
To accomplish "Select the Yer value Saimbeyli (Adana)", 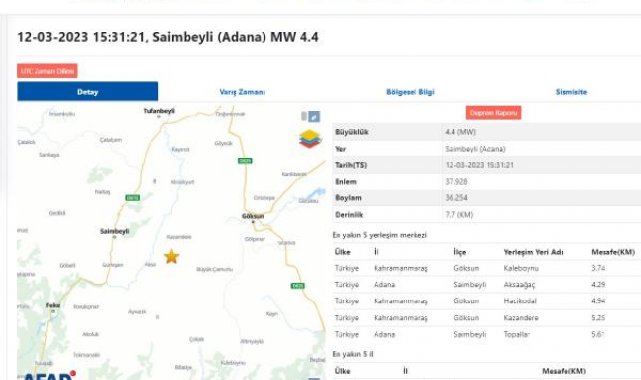I will pyautogui.click(x=475, y=149).
